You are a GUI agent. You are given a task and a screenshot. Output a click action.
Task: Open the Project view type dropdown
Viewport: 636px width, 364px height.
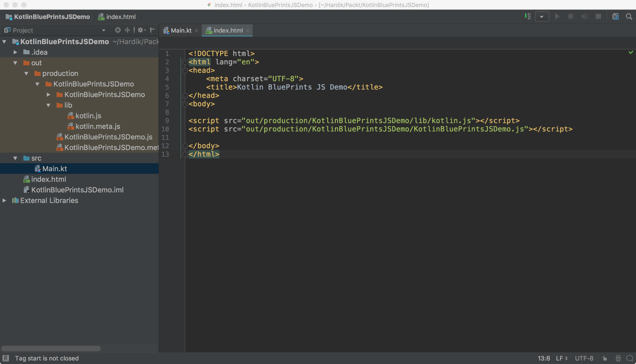[104, 30]
